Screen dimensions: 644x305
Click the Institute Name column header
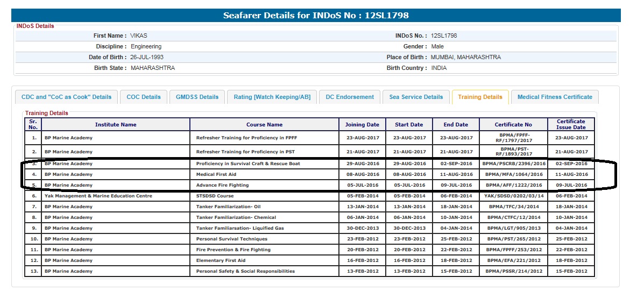pos(116,125)
